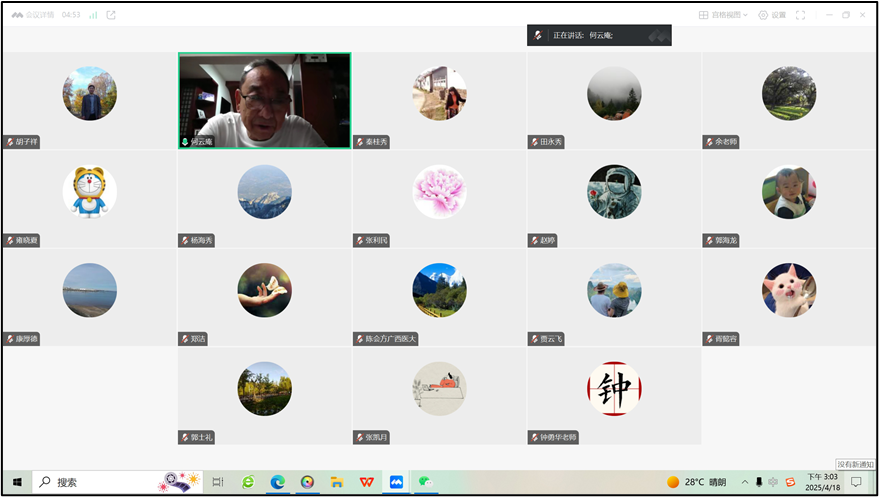Click the muted mic icon beside 秦桂秀
Viewport: 879px width, 497px height.
tap(359, 142)
